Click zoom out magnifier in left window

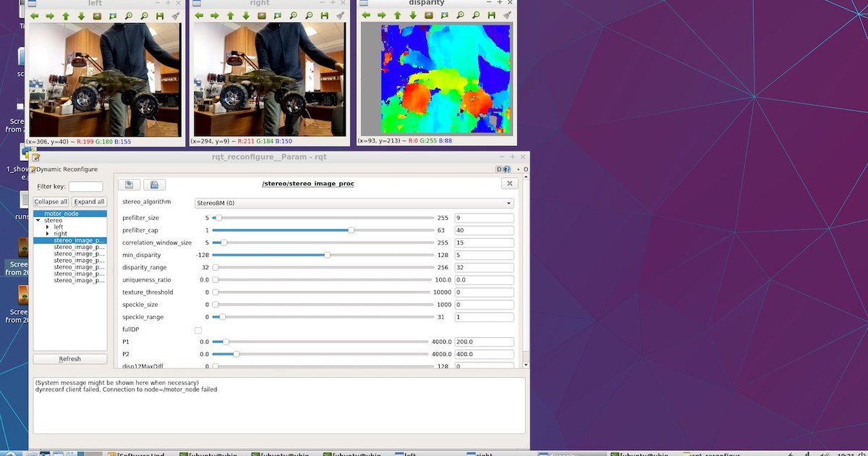click(144, 15)
